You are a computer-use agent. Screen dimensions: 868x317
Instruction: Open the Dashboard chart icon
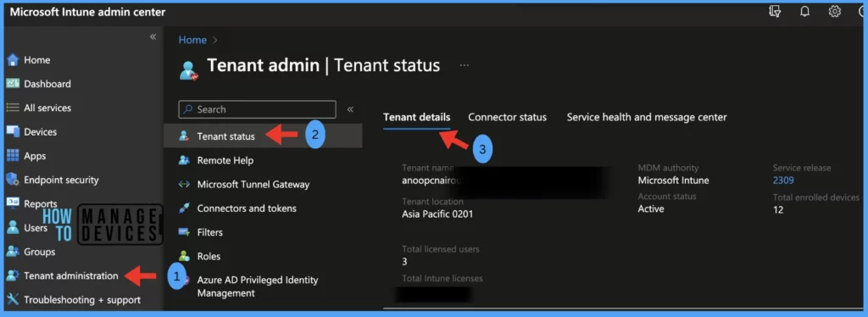pos(13,84)
